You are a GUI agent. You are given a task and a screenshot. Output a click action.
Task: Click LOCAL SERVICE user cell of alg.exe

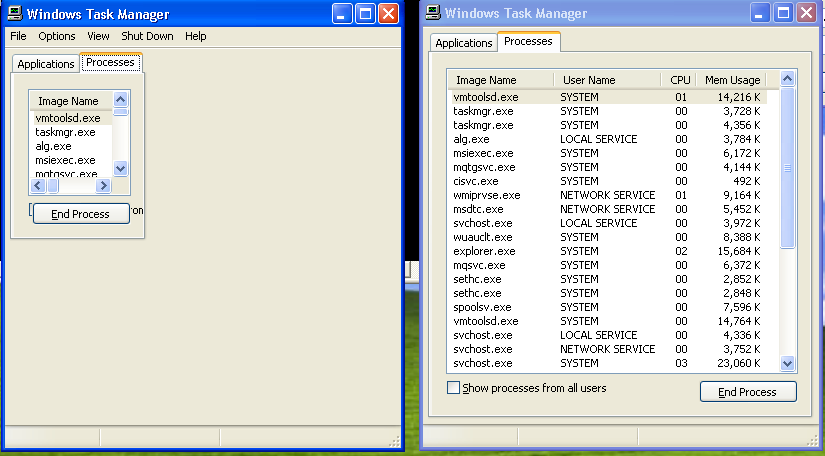(x=598, y=139)
